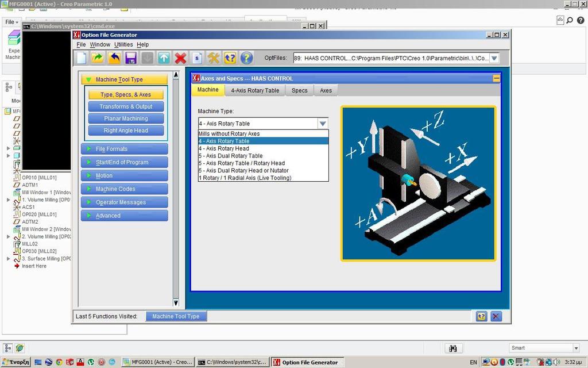The width and height of the screenshot is (588, 368).
Task: Click the Planar Machining button
Action: point(126,118)
